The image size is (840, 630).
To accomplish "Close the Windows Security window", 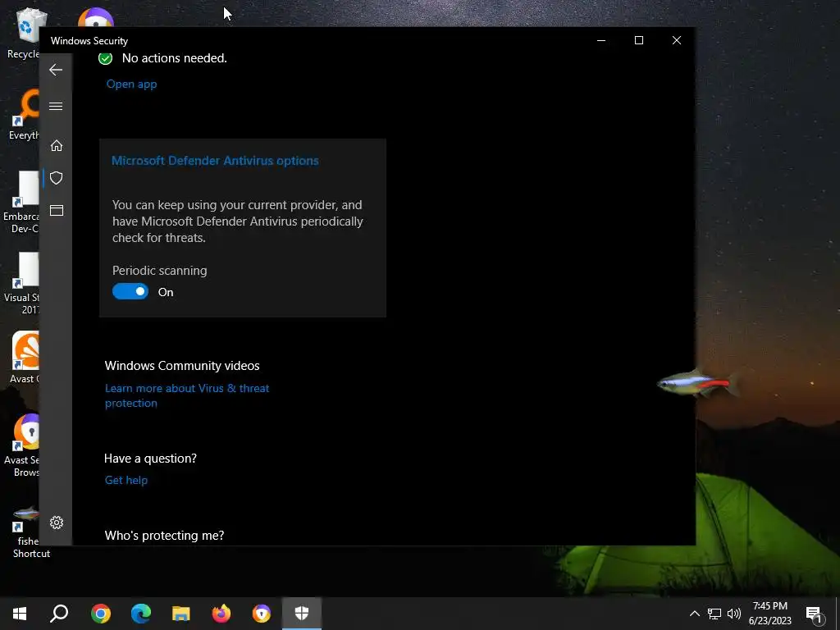I will [x=677, y=40].
